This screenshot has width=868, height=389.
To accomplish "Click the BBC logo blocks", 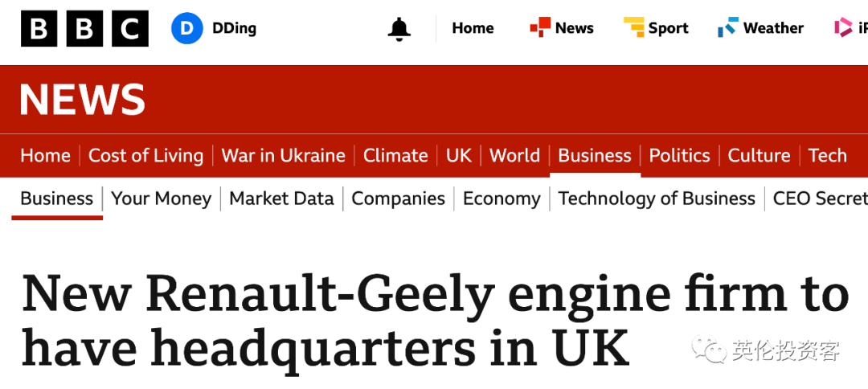I will click(84, 29).
